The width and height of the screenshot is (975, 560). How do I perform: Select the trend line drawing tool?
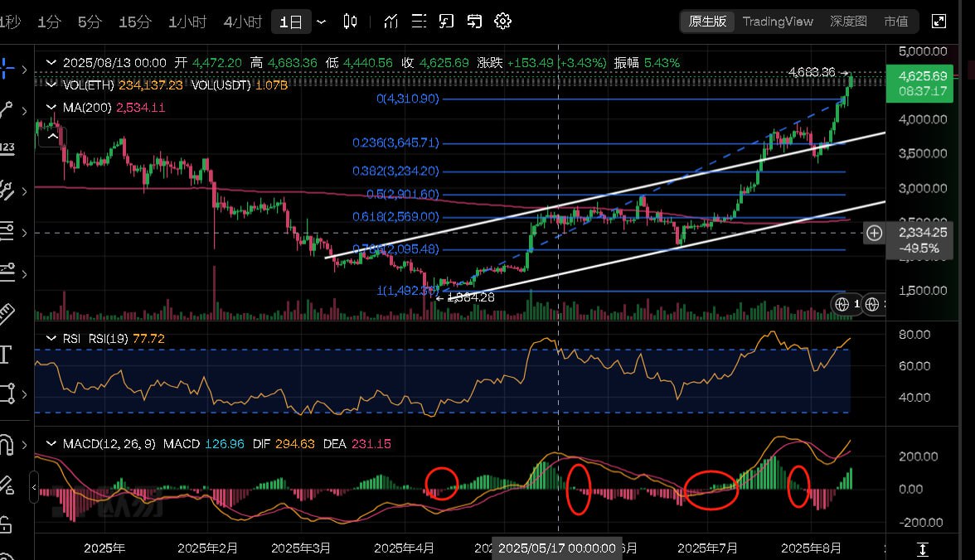(x=7, y=109)
